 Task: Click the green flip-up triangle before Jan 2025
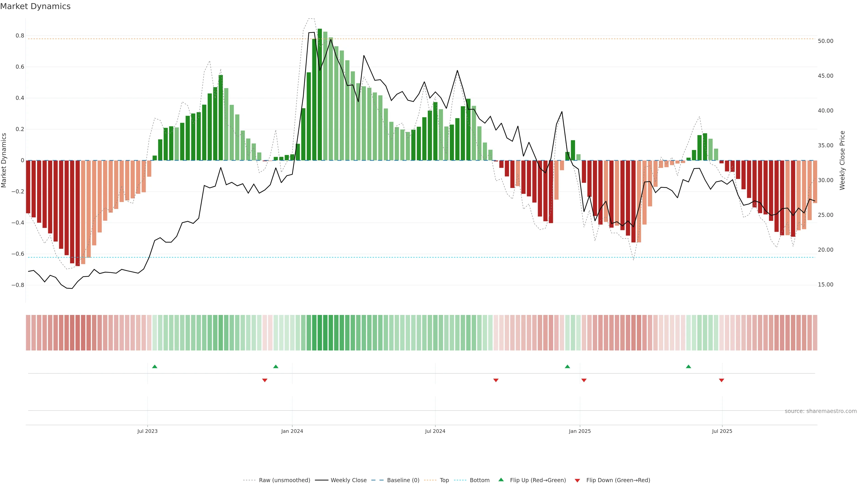click(567, 366)
